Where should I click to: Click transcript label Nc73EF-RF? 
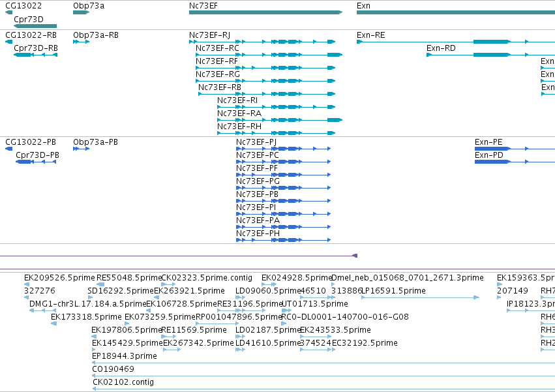(217, 61)
